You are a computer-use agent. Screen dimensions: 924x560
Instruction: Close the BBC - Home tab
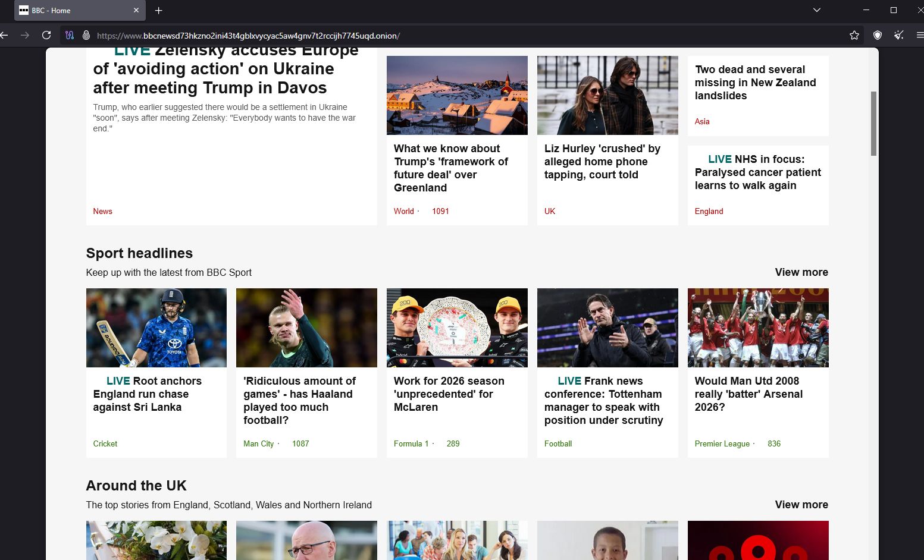click(136, 11)
